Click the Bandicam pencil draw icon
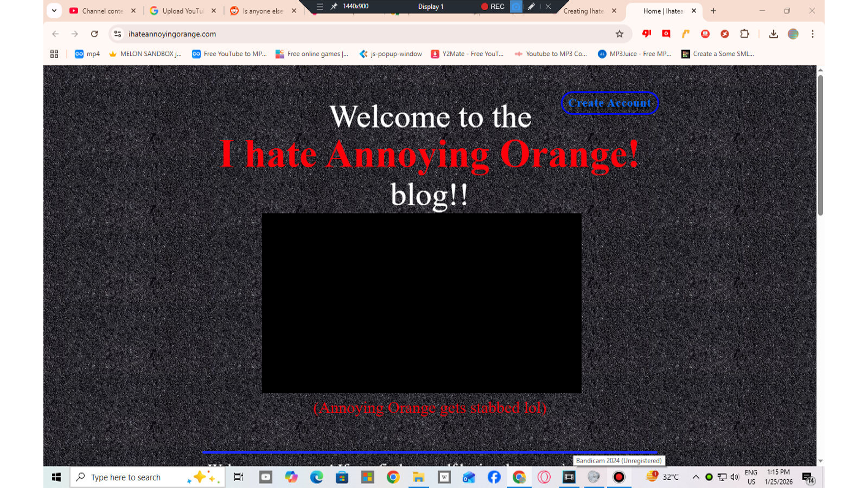868x488 pixels. (531, 6)
